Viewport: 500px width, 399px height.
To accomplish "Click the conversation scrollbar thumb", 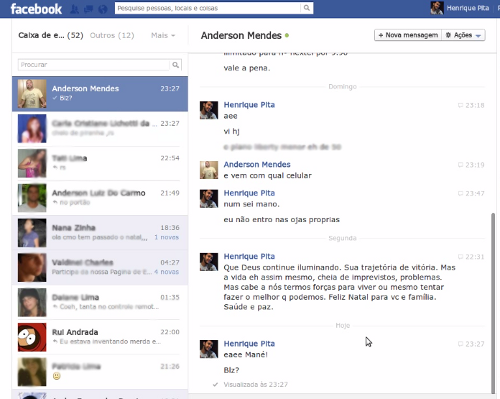I will click(x=493, y=303).
